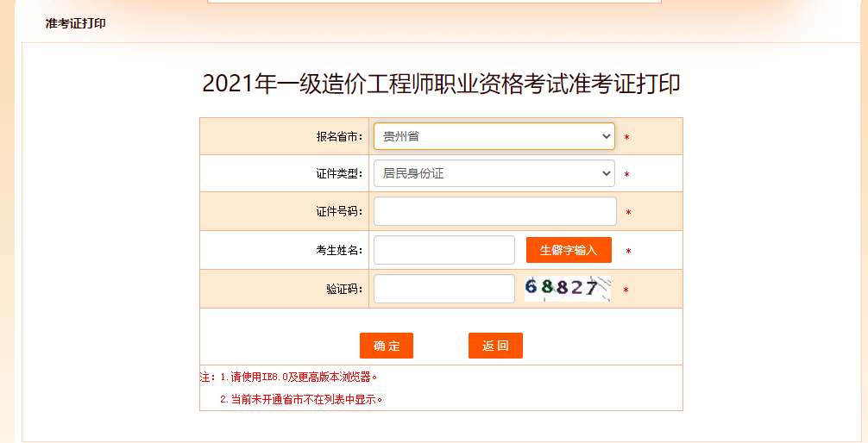Click the red asterisk next to captcha image
Screen dimensions: 868x443
coord(626,291)
